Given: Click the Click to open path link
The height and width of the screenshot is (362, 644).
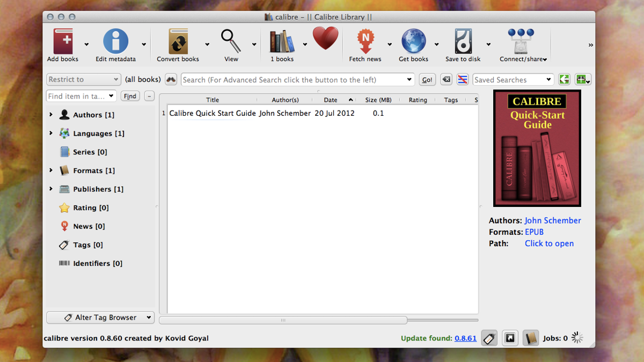Looking at the screenshot, I should tap(549, 243).
